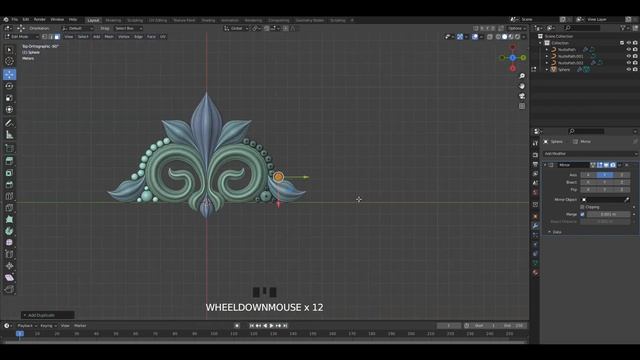Image resolution: width=640 pixels, height=360 pixels.
Task: Click the pan hand viewport icon
Action: (522, 86)
